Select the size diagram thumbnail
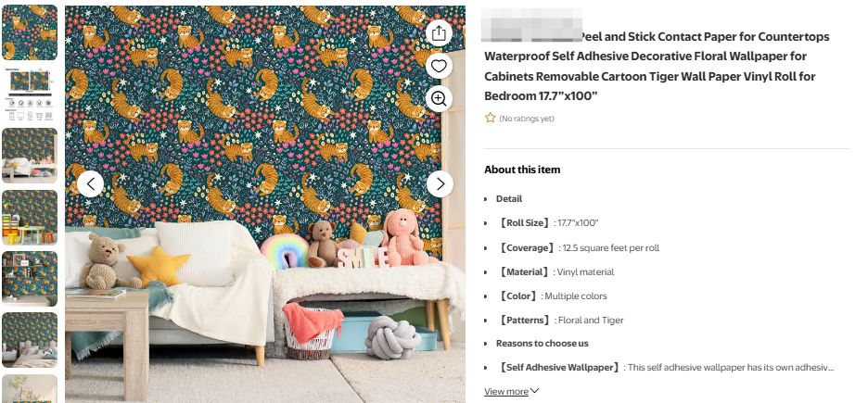 pos(30,94)
